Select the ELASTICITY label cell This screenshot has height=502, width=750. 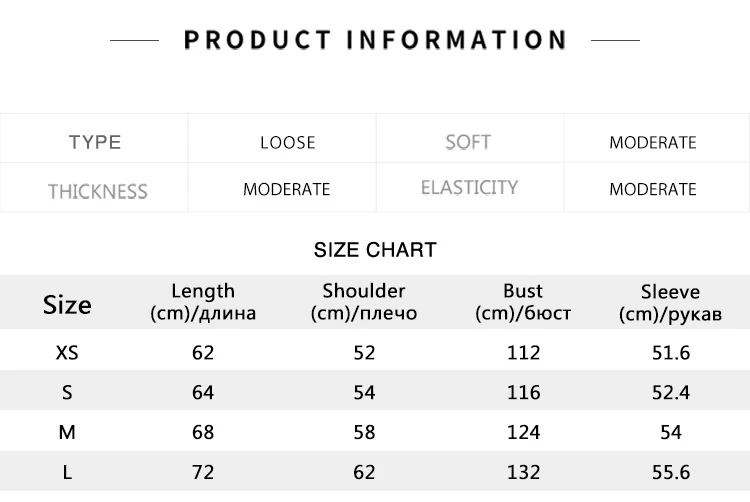pyautogui.click(x=469, y=187)
